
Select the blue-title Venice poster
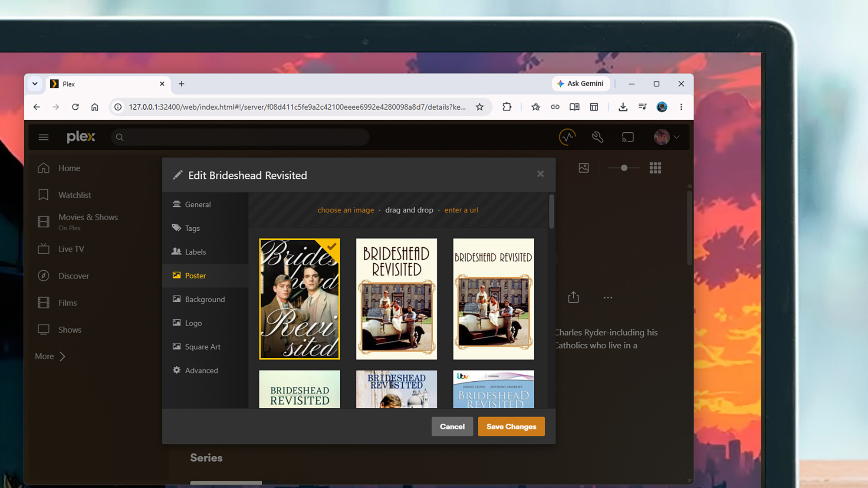coord(397,389)
